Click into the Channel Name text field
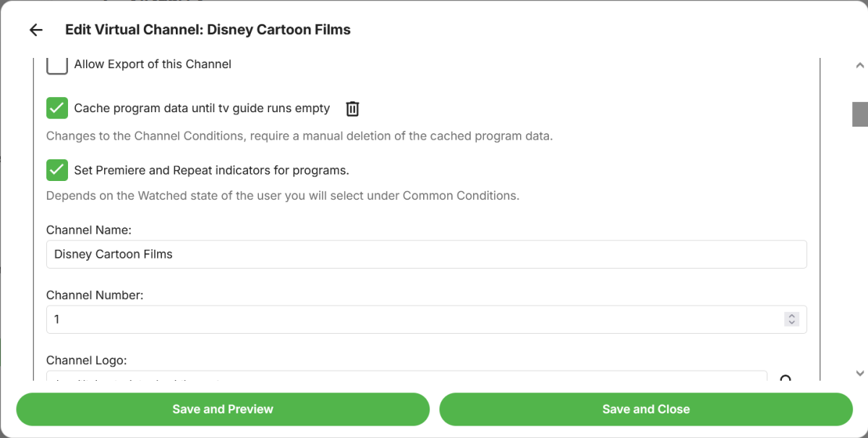The width and height of the screenshot is (868, 438). pyautogui.click(x=426, y=254)
